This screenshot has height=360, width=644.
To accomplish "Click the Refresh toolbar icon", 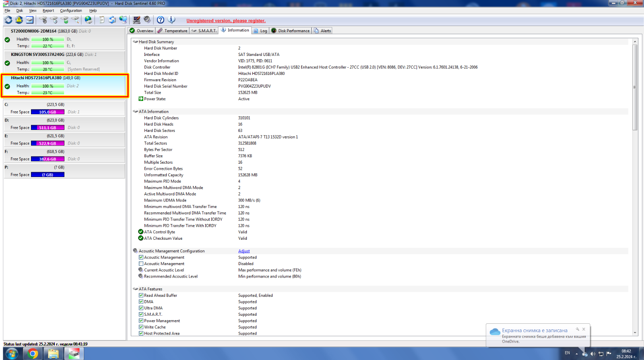I will tap(8, 20).
